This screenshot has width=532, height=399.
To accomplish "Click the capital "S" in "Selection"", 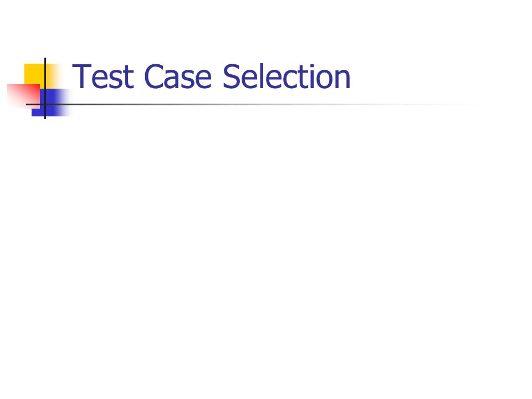I will (x=232, y=76).
